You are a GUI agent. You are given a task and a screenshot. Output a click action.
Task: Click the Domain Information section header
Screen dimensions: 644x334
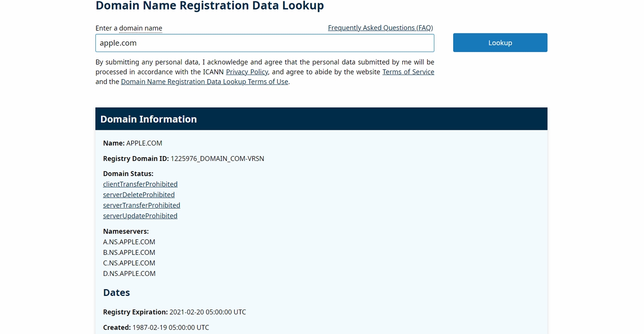click(321, 119)
